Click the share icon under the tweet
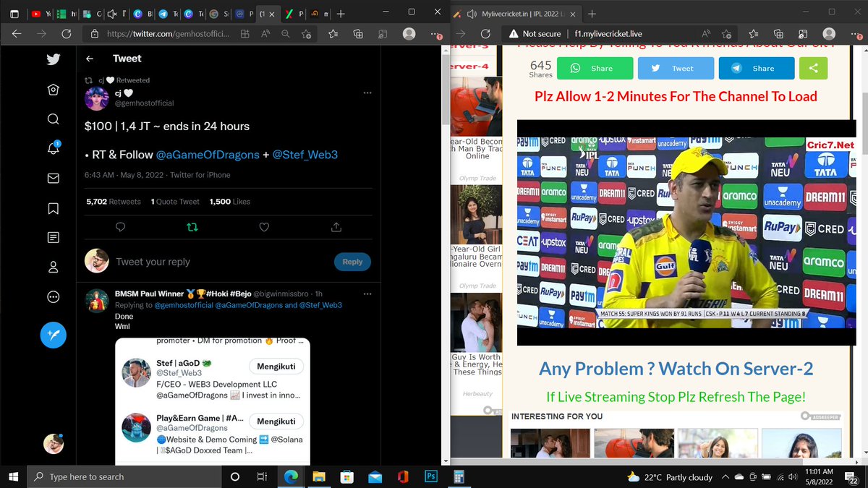 pos(336,227)
